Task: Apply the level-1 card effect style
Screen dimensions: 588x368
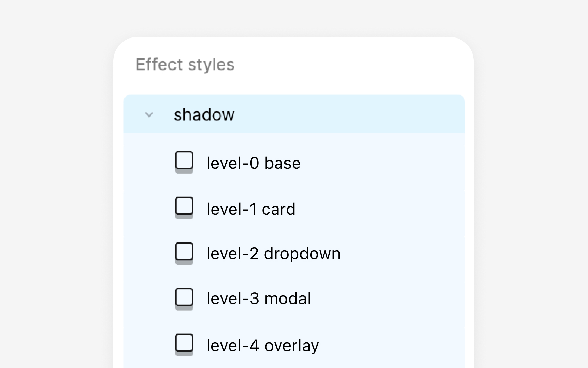Action: point(251,209)
